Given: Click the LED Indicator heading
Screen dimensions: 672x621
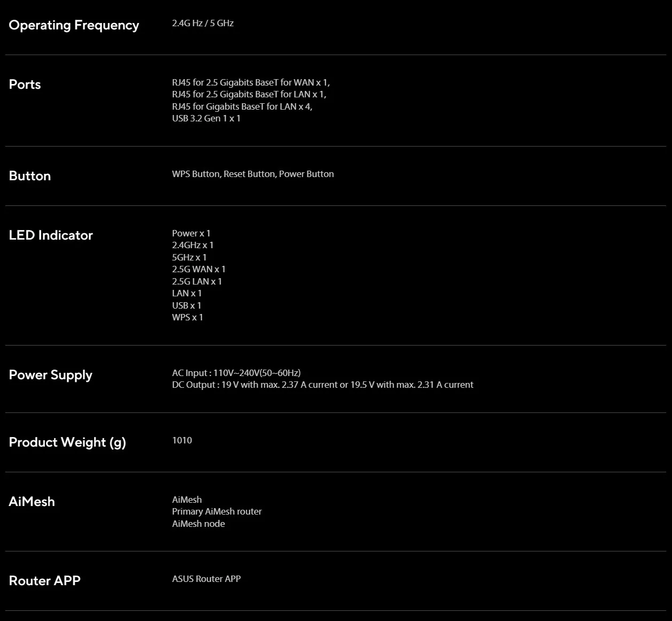Looking at the screenshot, I should 51,235.
